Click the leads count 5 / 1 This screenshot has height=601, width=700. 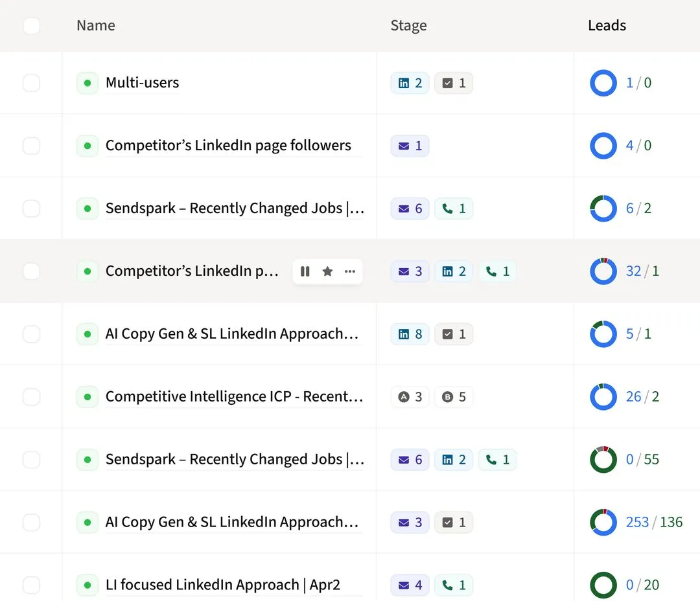pos(638,334)
